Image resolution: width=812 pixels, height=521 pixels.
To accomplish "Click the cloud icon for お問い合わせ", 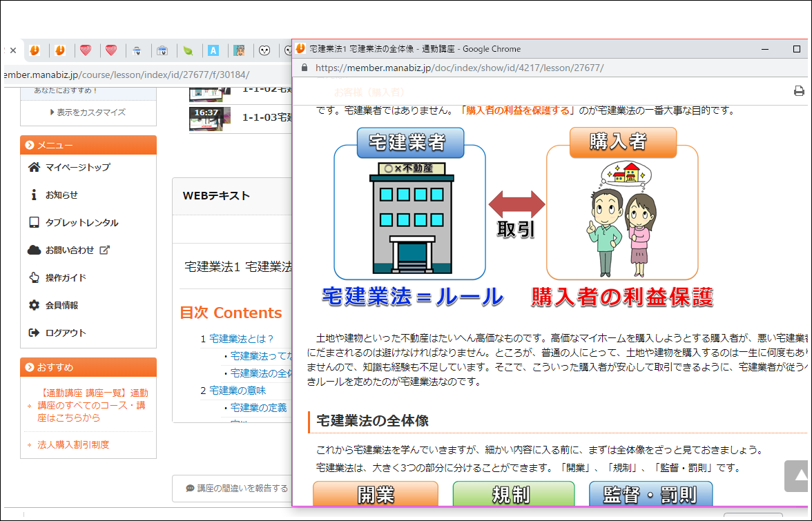I will tap(34, 250).
